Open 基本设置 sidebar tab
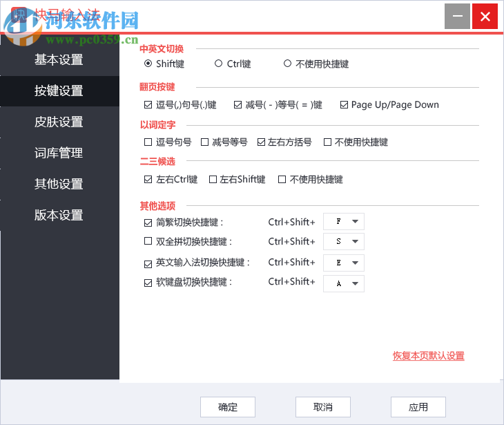Screen dimensions: 504x425 [x=60, y=60]
